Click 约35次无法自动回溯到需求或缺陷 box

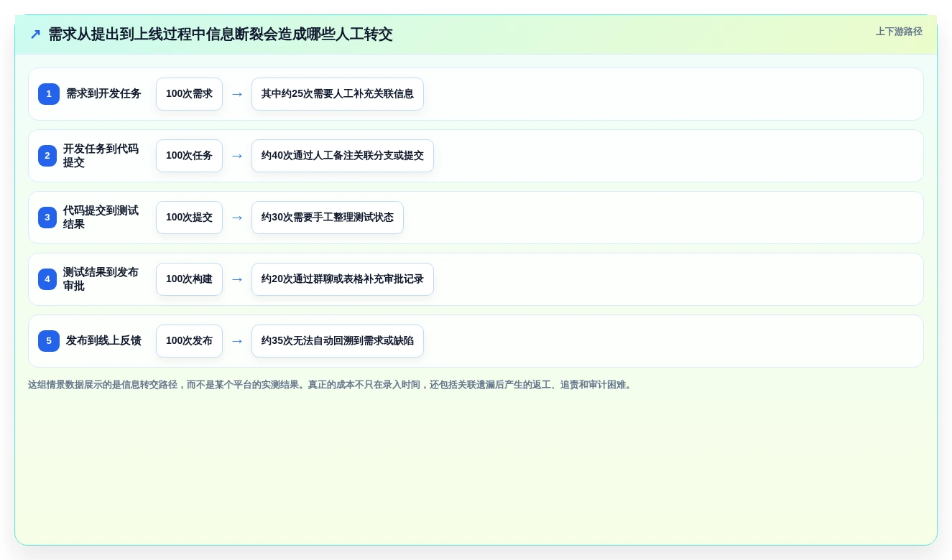tap(338, 341)
